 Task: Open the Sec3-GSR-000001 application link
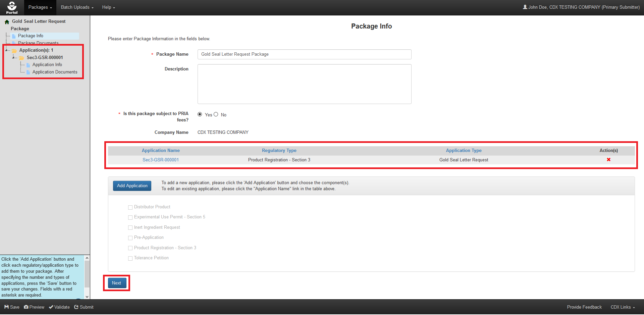[161, 160]
